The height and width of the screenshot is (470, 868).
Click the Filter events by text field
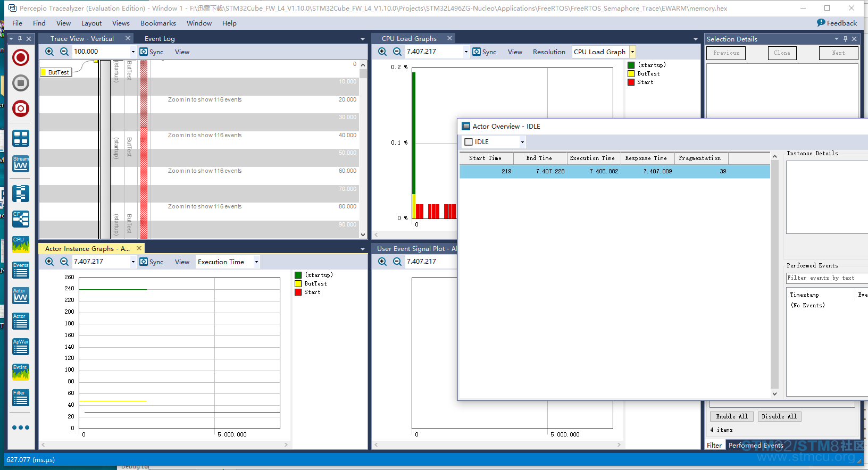827,278
